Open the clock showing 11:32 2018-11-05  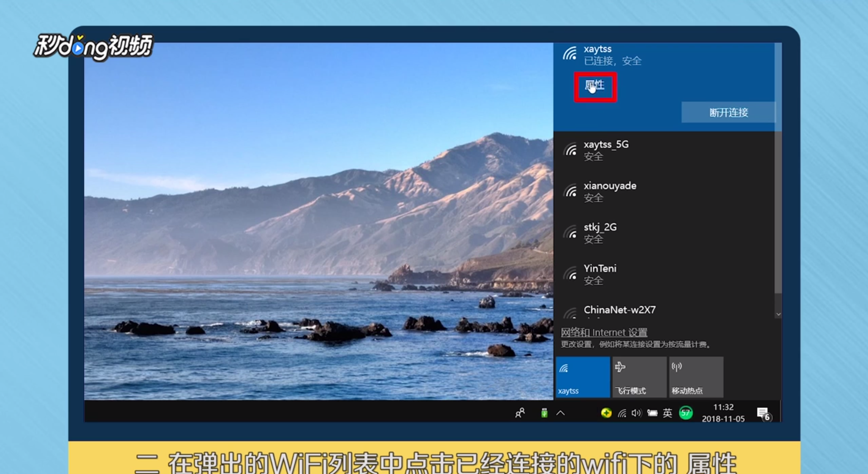pyautogui.click(x=723, y=413)
